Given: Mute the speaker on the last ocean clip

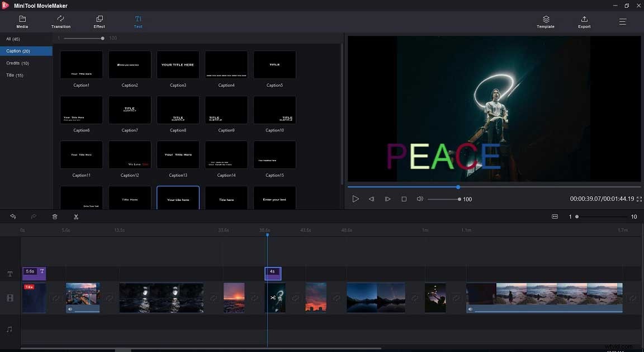Looking at the screenshot, I should tap(471, 309).
